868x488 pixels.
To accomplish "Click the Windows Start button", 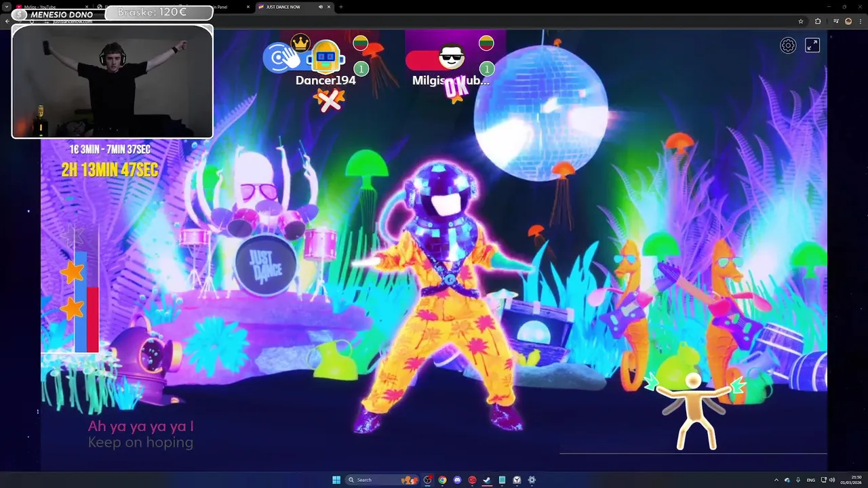I will (336, 480).
